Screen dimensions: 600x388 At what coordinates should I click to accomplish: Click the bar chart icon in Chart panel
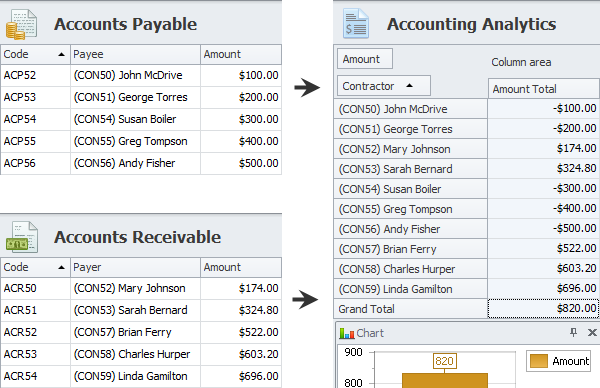tap(347, 333)
